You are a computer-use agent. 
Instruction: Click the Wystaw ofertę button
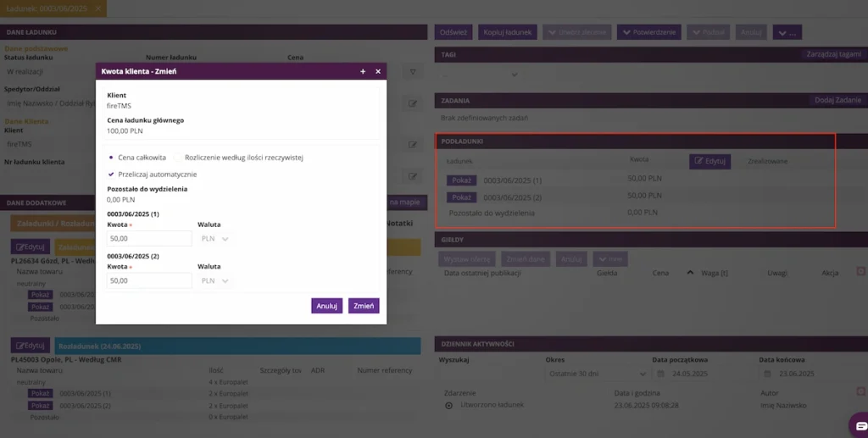click(x=467, y=259)
